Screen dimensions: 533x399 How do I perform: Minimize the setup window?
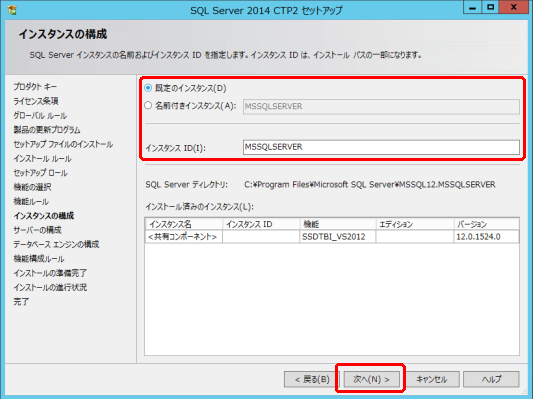(472, 8)
